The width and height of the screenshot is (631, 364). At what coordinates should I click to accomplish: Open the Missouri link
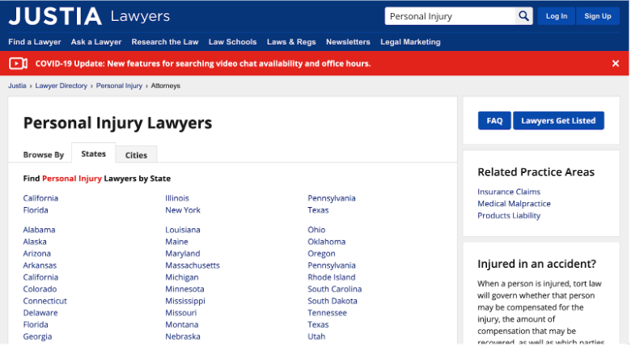[x=181, y=313]
